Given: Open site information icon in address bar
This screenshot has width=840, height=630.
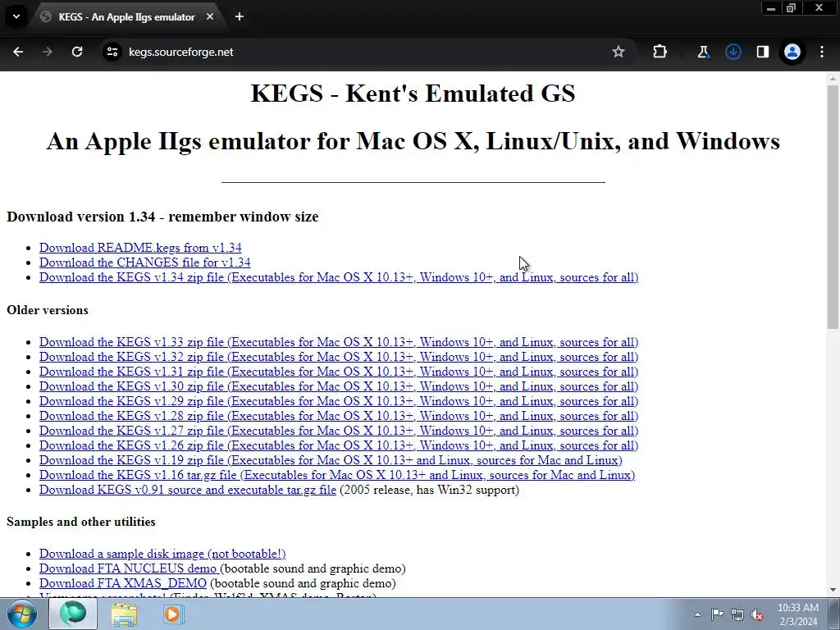Looking at the screenshot, I should [112, 52].
